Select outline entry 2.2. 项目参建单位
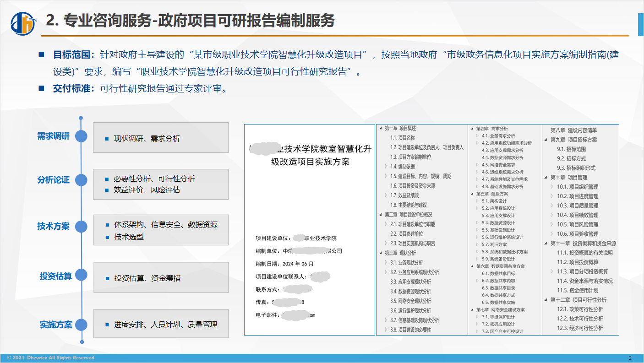The width and height of the screenshot is (644, 363). [x=407, y=234]
